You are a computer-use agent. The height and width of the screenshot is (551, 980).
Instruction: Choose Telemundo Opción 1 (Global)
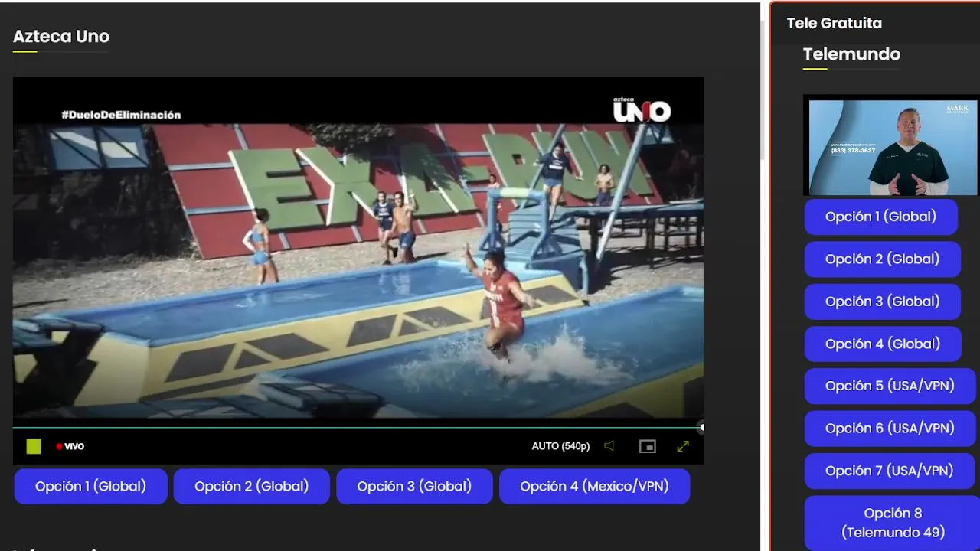coord(880,217)
